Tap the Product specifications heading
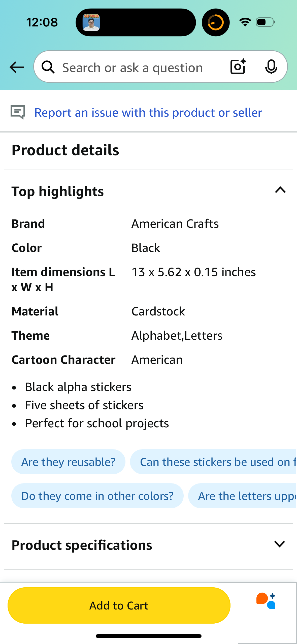The height and width of the screenshot is (644, 297). pos(82,545)
